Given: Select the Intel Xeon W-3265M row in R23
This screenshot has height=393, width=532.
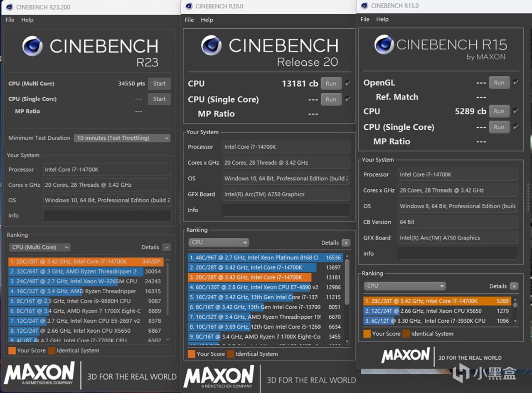Looking at the screenshot, I should click(86, 281).
